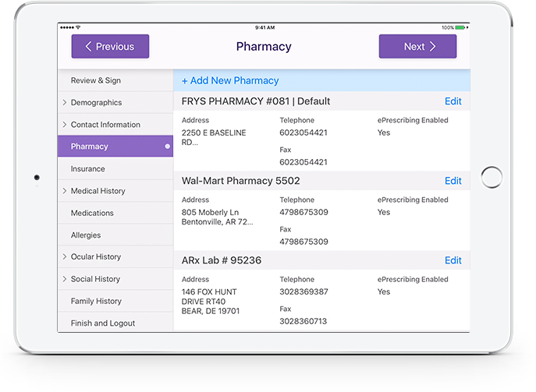Expand the Demographics chevron
This screenshot has height=392, width=536.
tap(64, 102)
